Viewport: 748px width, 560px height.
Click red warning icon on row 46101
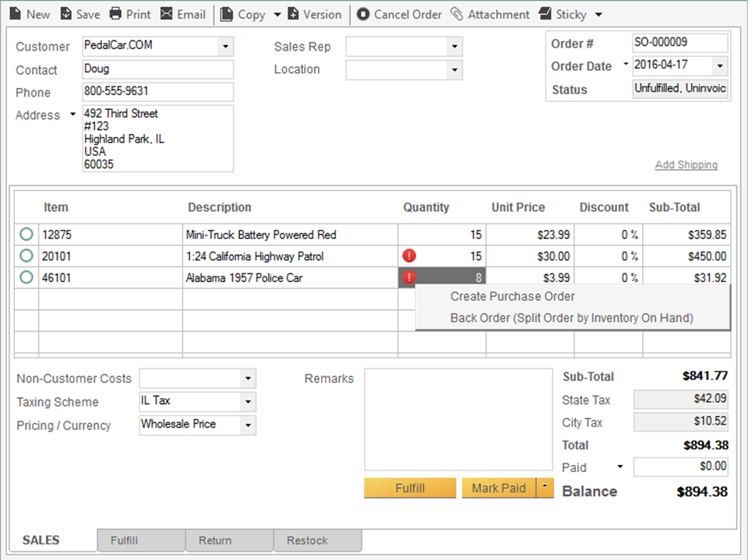point(409,277)
